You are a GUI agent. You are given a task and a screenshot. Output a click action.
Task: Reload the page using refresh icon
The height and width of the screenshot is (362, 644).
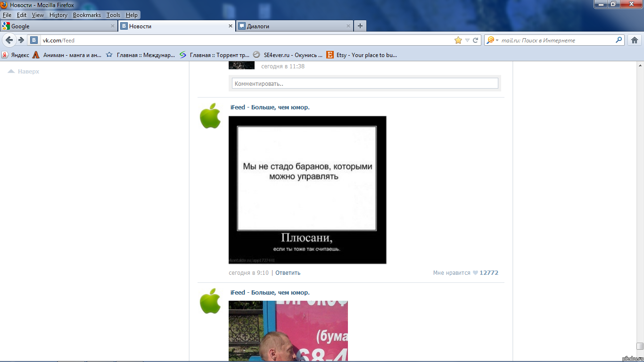[x=475, y=40]
